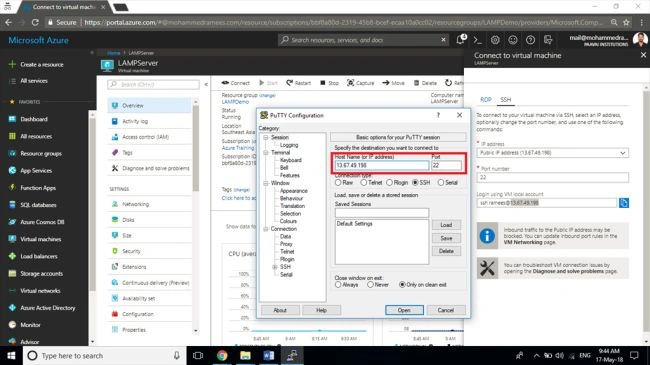Viewport: 650px width, 365px height.
Task: Click Create a resource
Action: [41, 64]
